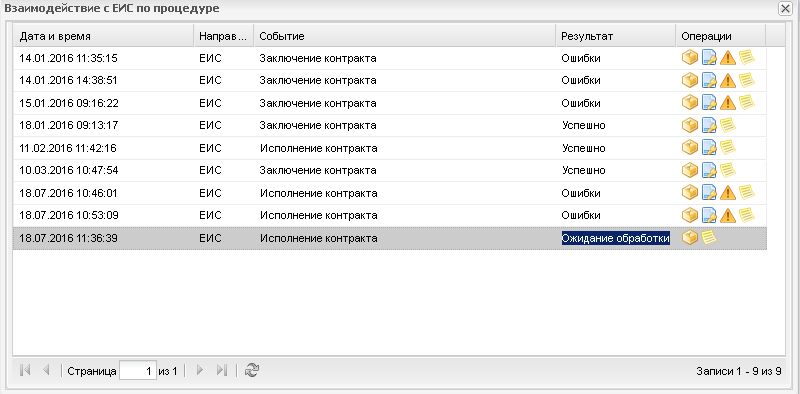800x394 pixels.
Task: Click the package icon in the 10.03.2016 10:47:54 row
Action: 690,170
